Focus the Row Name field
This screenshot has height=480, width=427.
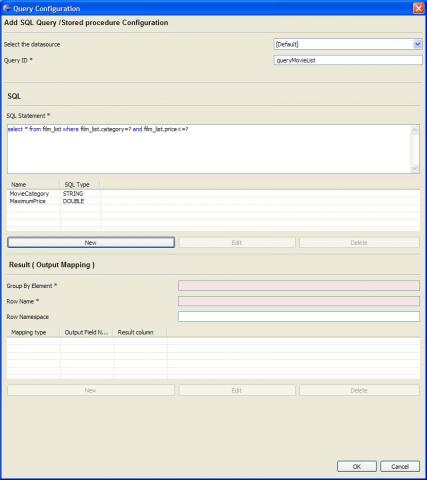coord(299,301)
